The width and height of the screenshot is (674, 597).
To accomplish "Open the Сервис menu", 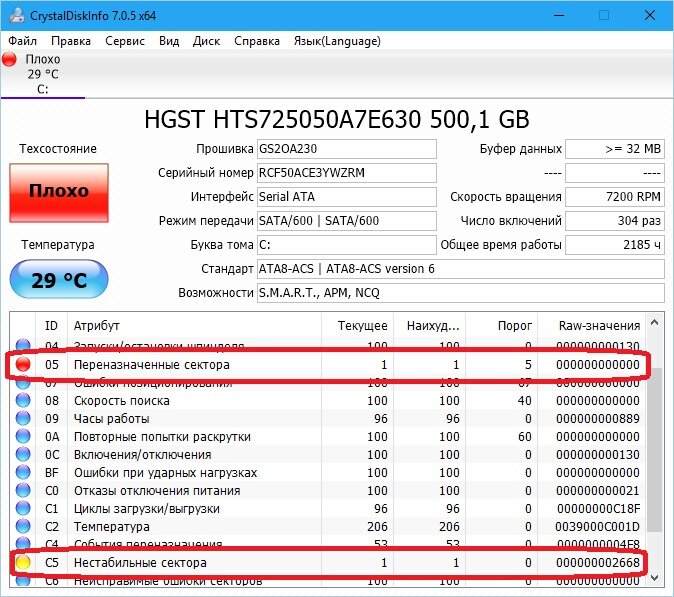I will tap(125, 41).
